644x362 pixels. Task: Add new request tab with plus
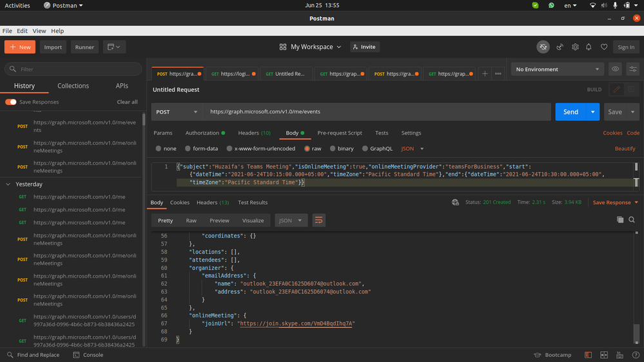point(485,74)
